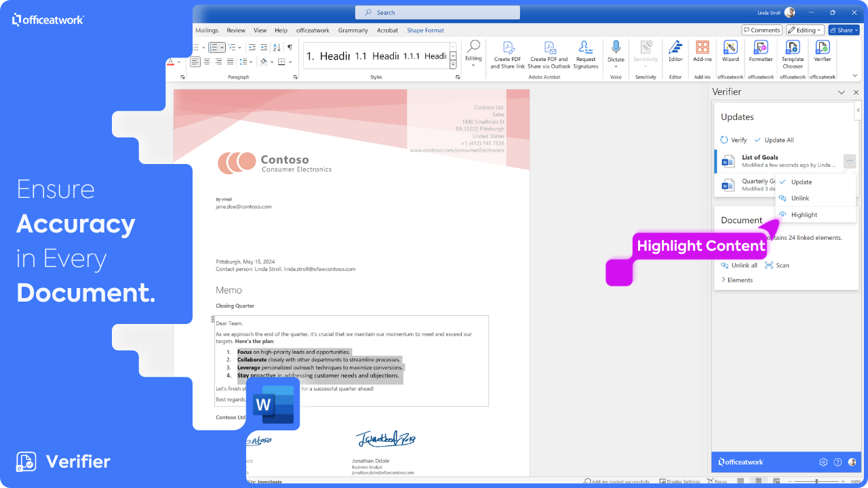Adjust the zoom slider in status bar
Viewport: 868px width, 488px height.
816,481
